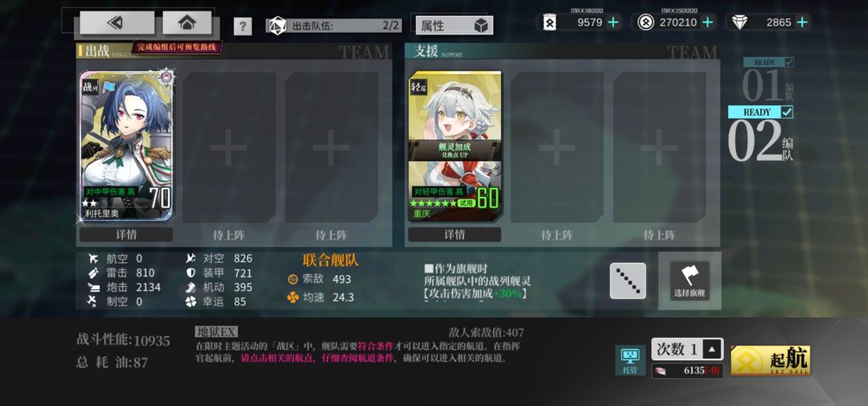Open the question mark help icon

pyautogui.click(x=243, y=26)
